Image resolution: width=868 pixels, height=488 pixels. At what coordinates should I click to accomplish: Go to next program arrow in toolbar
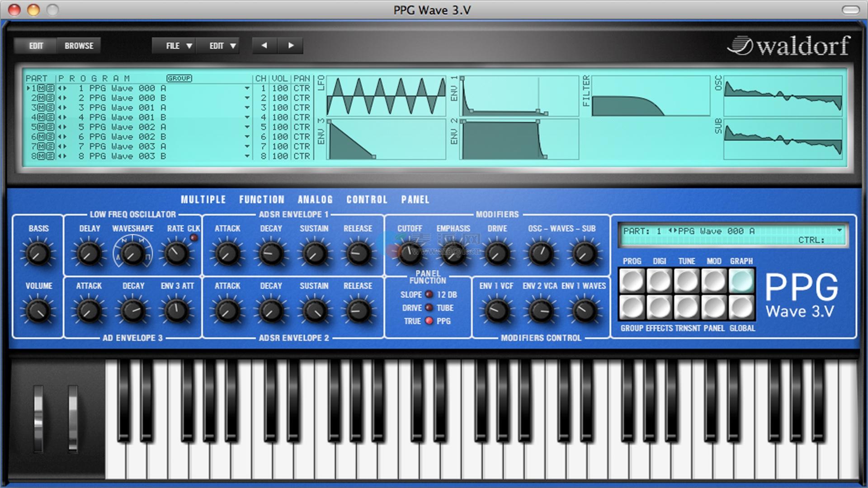point(291,46)
